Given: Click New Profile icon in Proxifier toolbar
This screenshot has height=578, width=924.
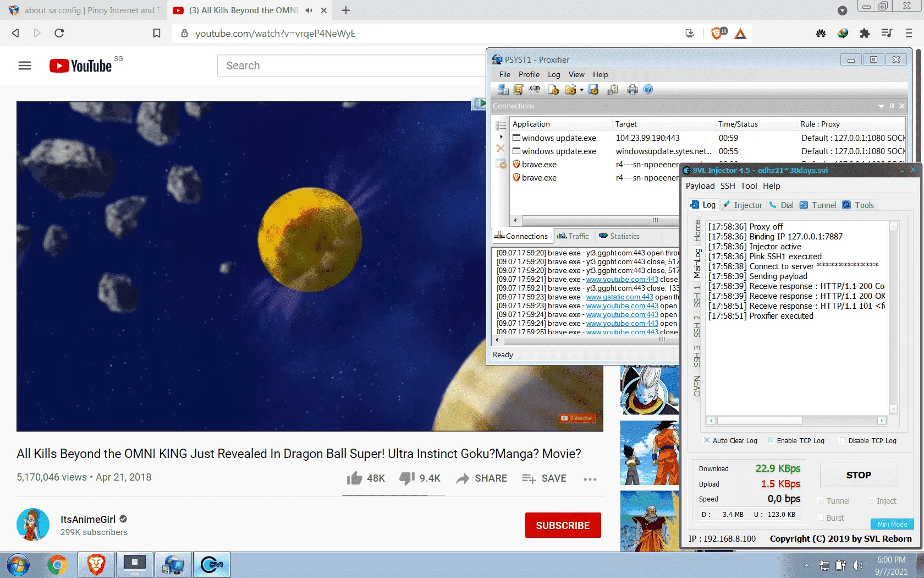Looking at the screenshot, I should click(x=553, y=89).
